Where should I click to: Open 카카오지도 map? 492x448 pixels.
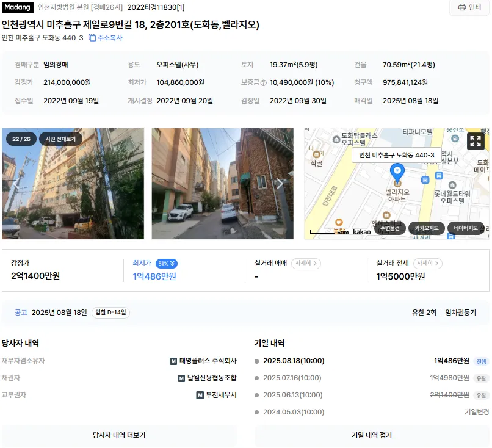tap(427, 228)
